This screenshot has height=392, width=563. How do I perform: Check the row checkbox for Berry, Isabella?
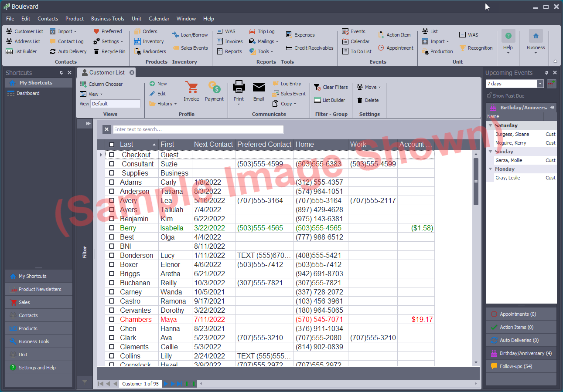coord(112,228)
